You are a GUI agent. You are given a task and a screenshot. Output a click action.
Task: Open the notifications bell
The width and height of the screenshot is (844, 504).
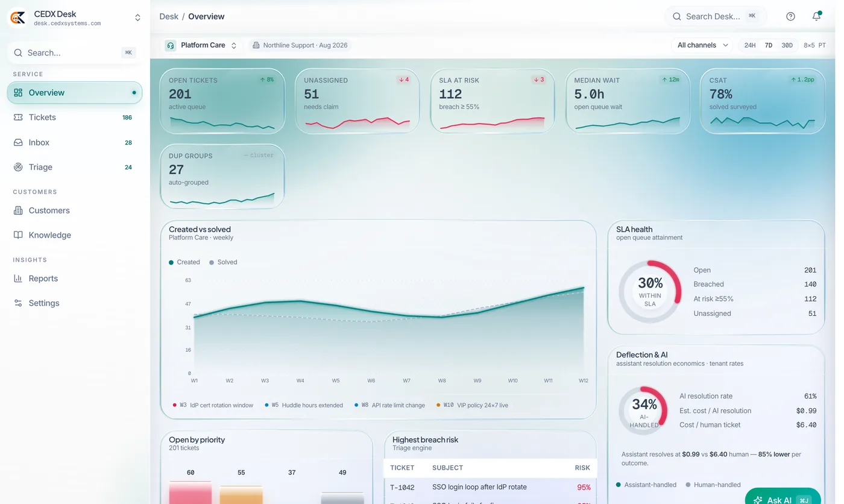[816, 16]
